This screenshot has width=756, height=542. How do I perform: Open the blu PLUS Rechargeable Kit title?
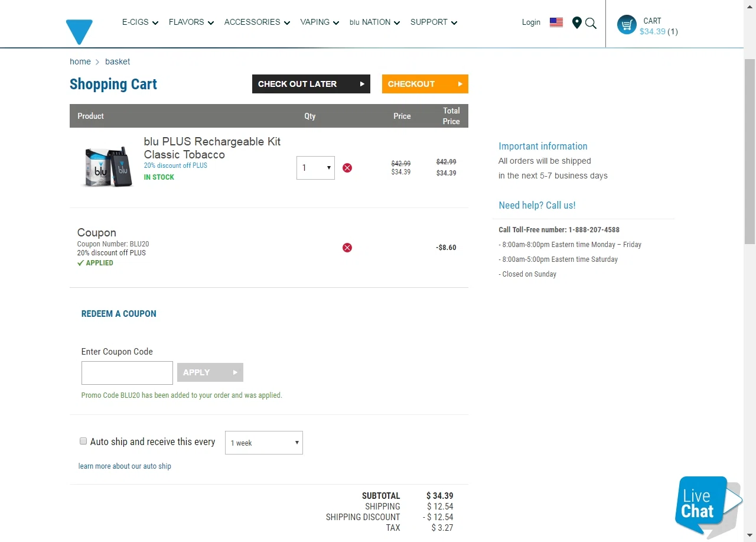coord(212,148)
